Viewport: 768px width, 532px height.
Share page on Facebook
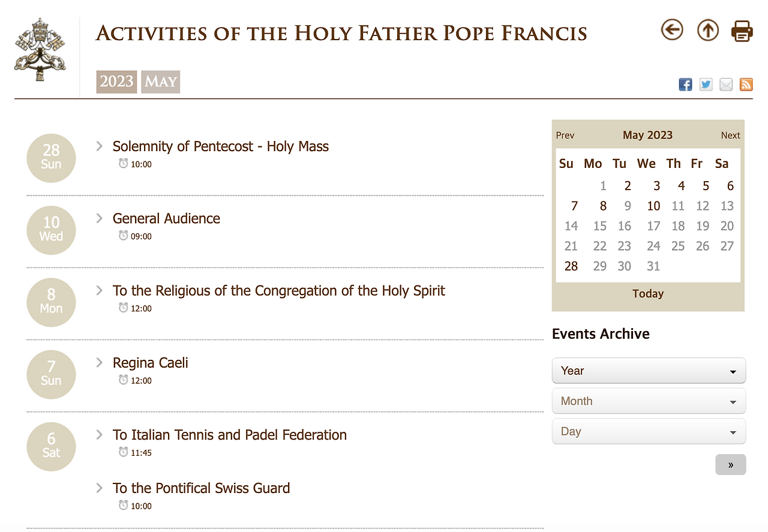[685, 85]
